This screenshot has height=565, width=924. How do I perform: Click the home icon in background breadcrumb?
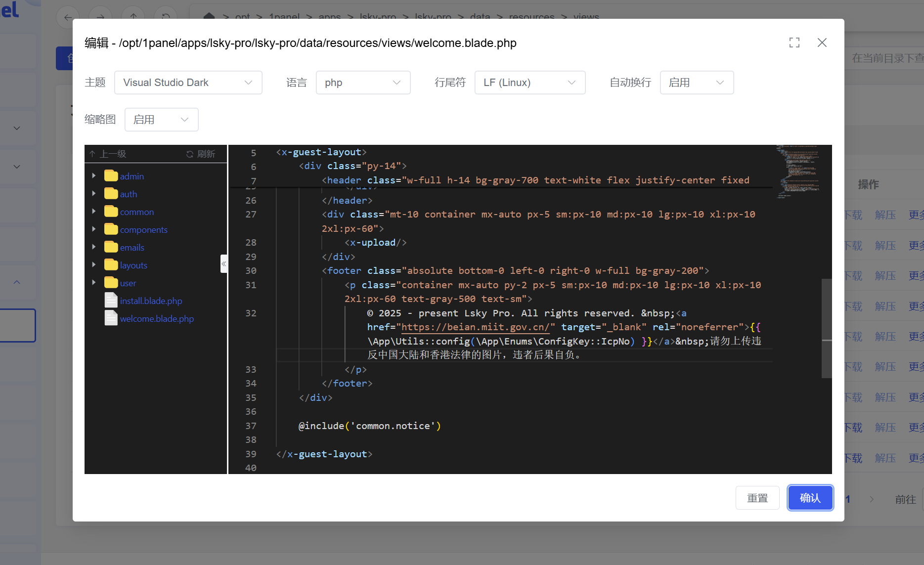(209, 16)
